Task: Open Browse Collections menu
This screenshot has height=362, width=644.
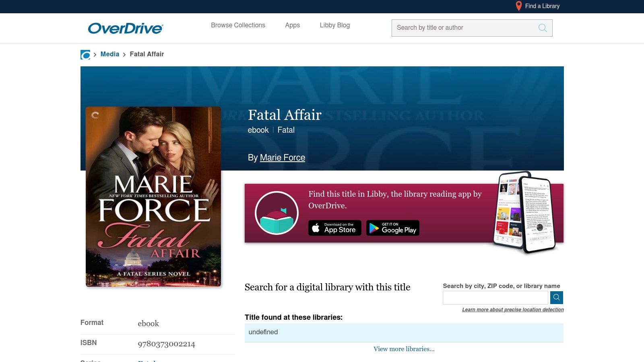Action: tap(238, 25)
